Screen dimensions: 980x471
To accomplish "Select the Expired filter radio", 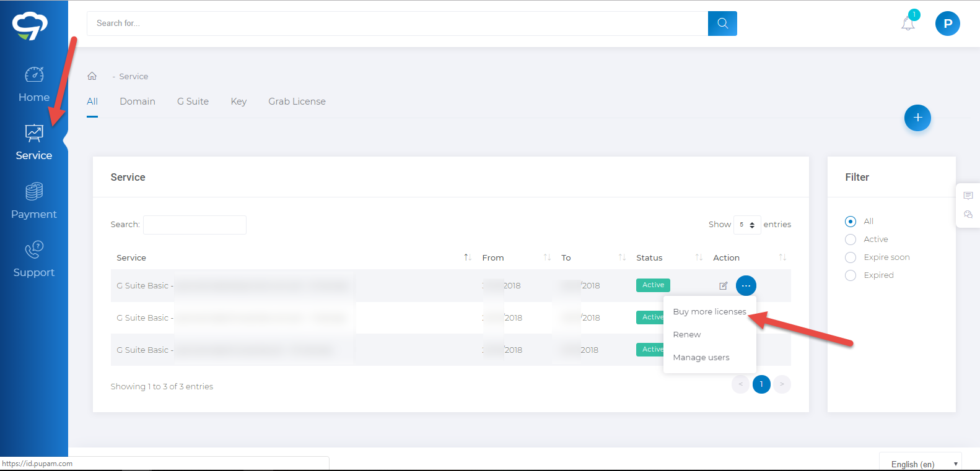I will (851, 275).
